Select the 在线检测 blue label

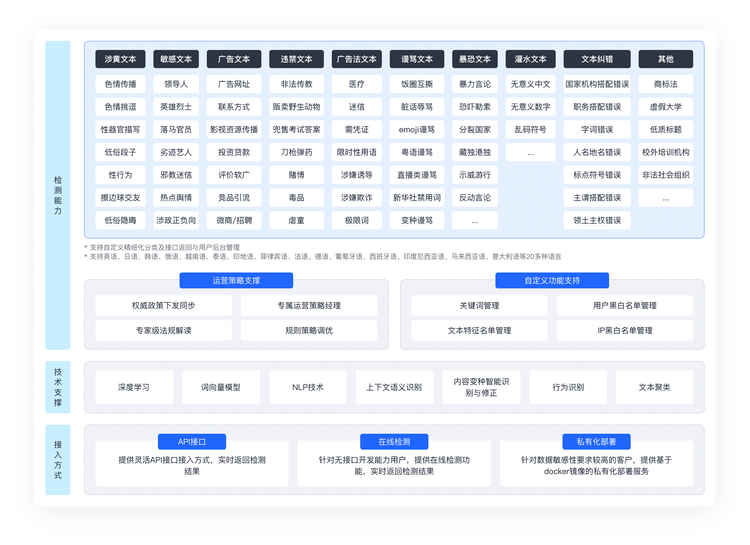[x=394, y=442]
